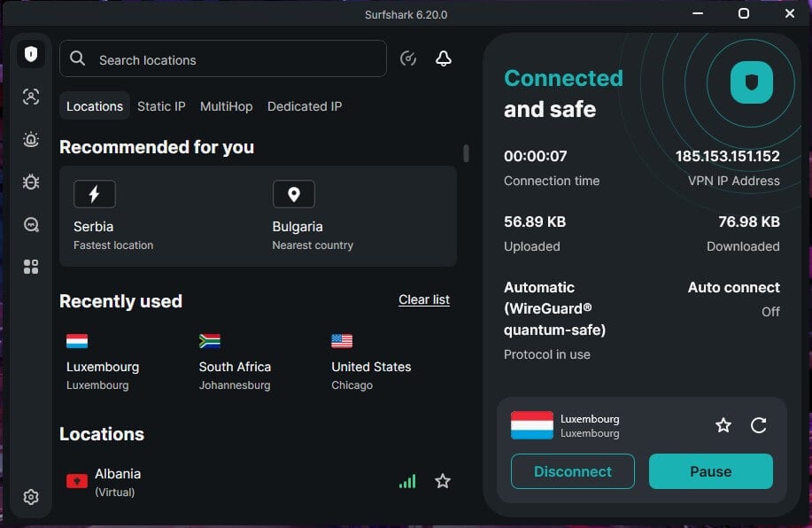Click the locations list scrollbar

click(466, 153)
